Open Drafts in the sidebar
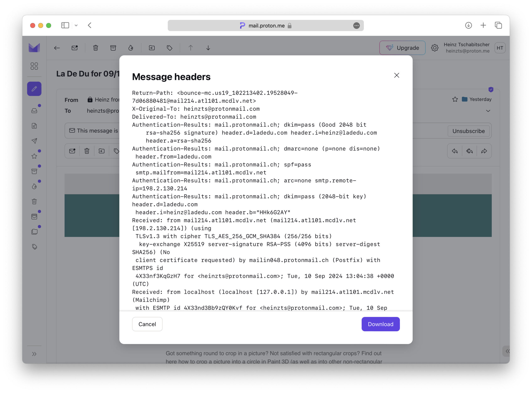 pyautogui.click(x=34, y=126)
